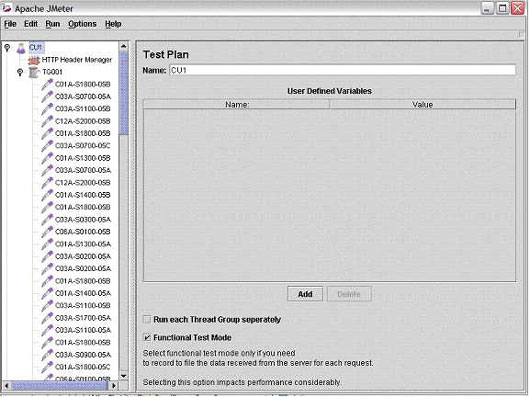This screenshot has width=530, height=397.
Task: Open the Options menu
Action: point(82,24)
